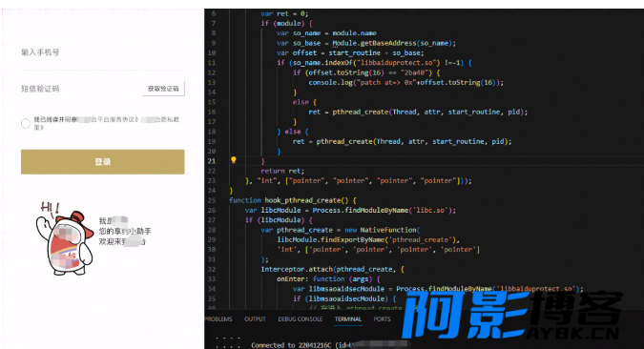Open the DEBUG CONSOLE tab
Image resolution: width=644 pixels, height=349 pixels.
click(300, 319)
